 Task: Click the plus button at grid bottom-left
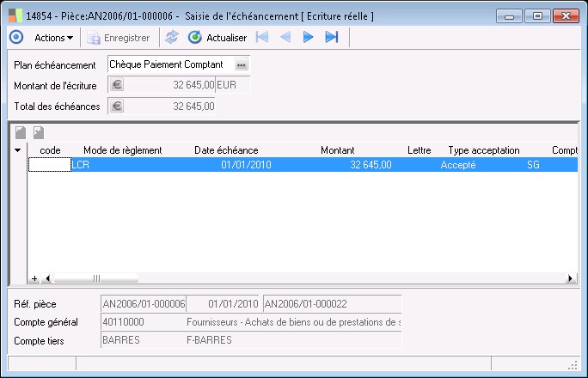tap(34, 278)
